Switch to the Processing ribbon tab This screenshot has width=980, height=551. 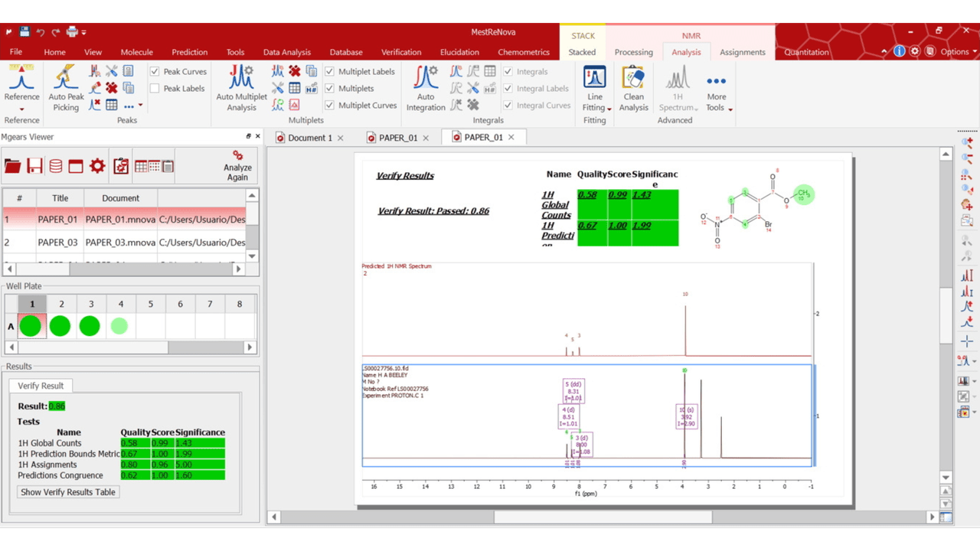pyautogui.click(x=634, y=52)
